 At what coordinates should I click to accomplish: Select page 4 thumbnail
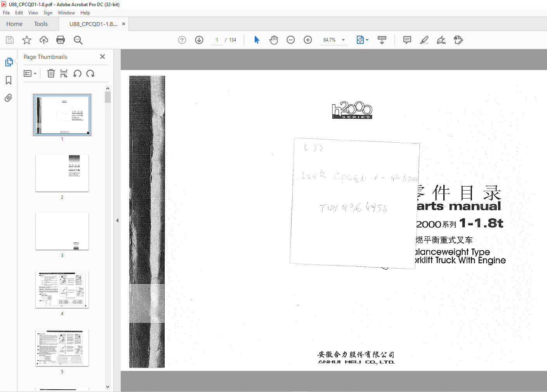(62, 290)
